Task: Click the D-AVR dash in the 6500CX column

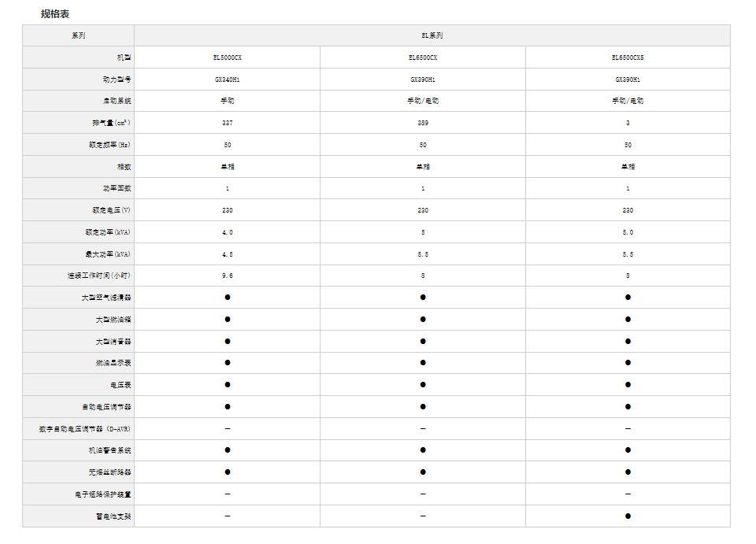Action: pos(423,428)
